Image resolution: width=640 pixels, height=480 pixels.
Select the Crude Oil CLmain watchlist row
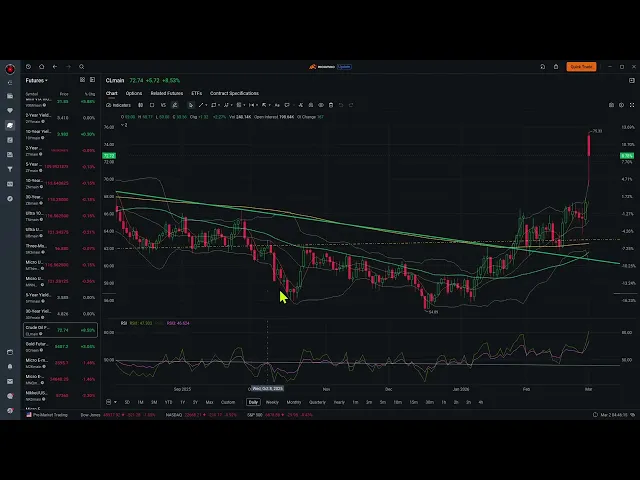[x=60, y=330]
